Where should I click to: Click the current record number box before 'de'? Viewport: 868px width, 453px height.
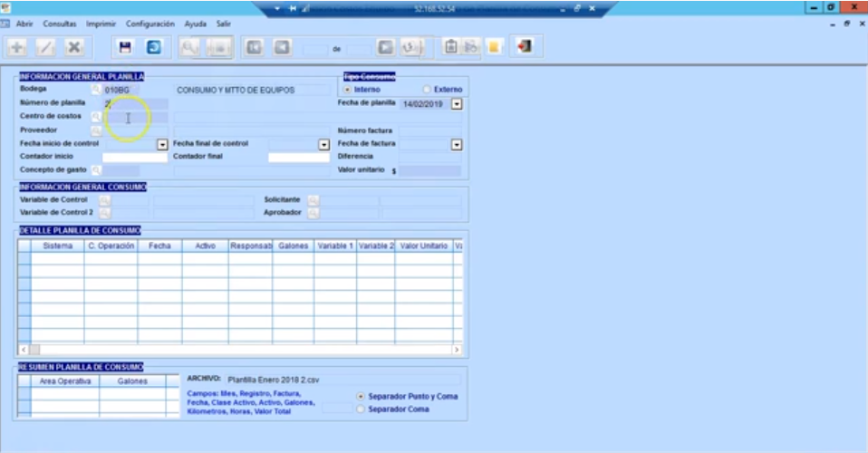pyautogui.click(x=315, y=49)
